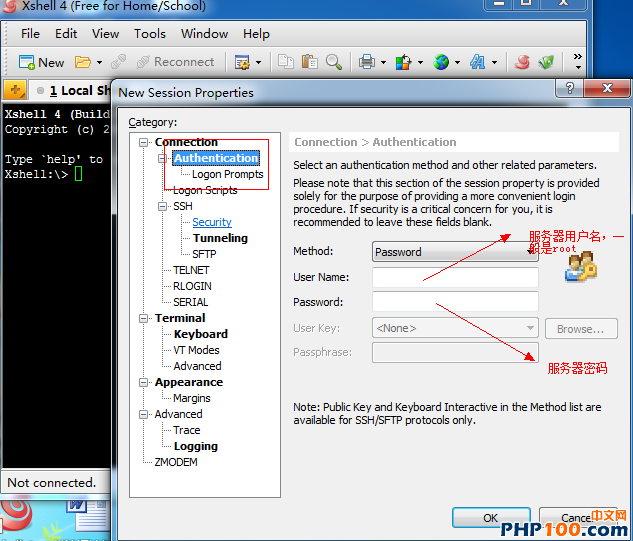Open the Method dropdown list
The width and height of the screenshot is (633, 541).
pyautogui.click(x=530, y=252)
